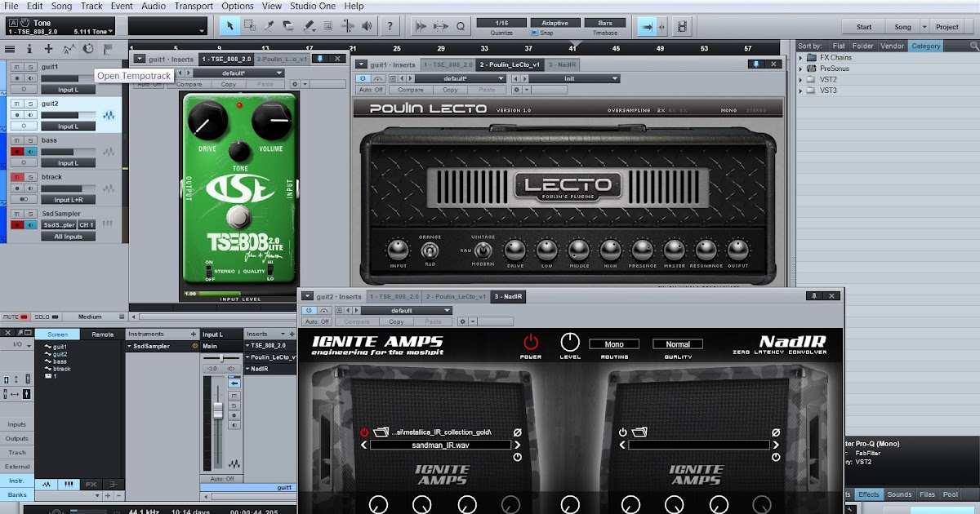Image resolution: width=980 pixels, height=514 pixels.
Task: Click Copy in TSE_808 insert window
Action: tap(229, 84)
